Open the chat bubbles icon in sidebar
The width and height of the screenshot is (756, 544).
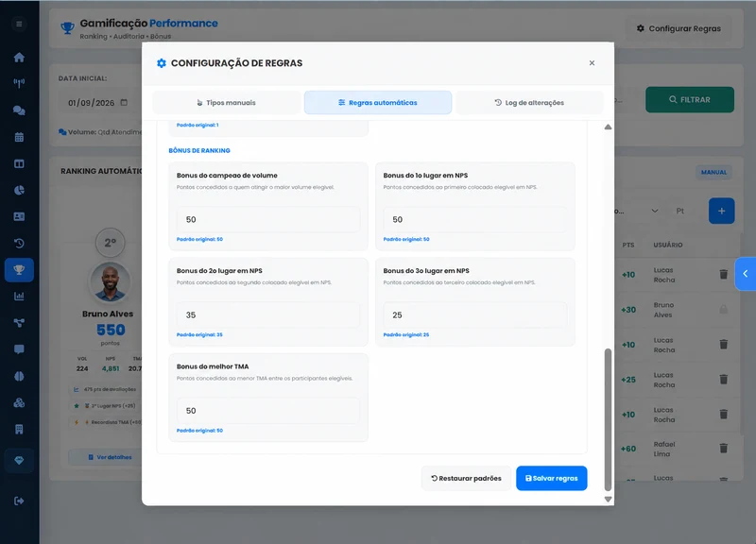[19, 110]
